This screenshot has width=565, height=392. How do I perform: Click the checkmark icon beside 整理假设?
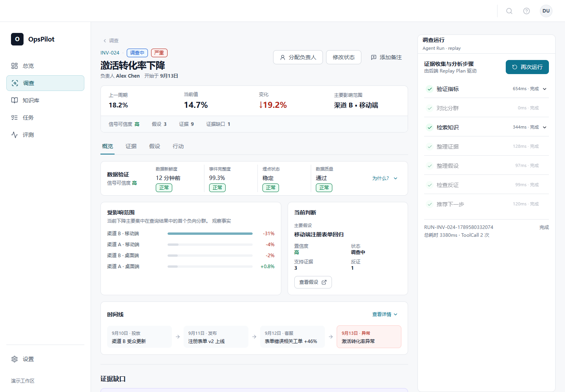point(430,166)
